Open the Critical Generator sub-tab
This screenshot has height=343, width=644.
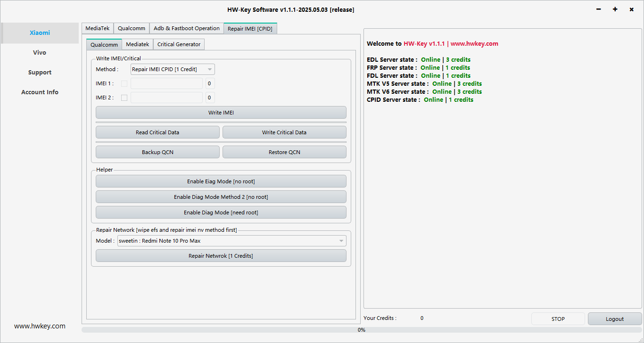179,44
